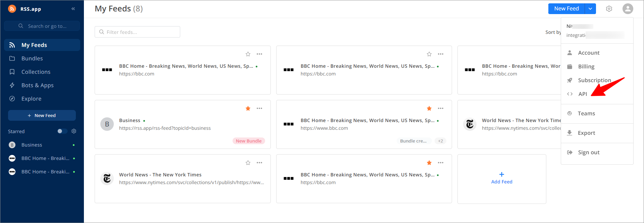
Task: Click the rss.app/rss-feed?topicId=business URL
Action: 165,128
